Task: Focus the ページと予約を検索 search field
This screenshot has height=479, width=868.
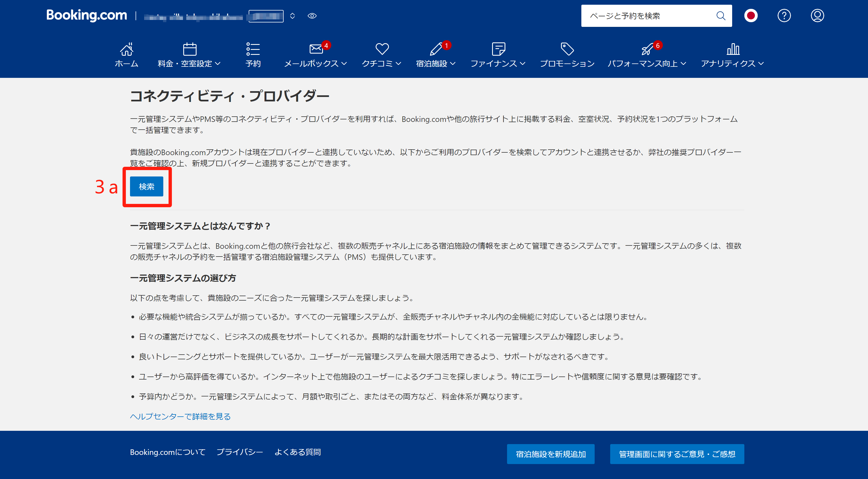Action: [x=656, y=16]
